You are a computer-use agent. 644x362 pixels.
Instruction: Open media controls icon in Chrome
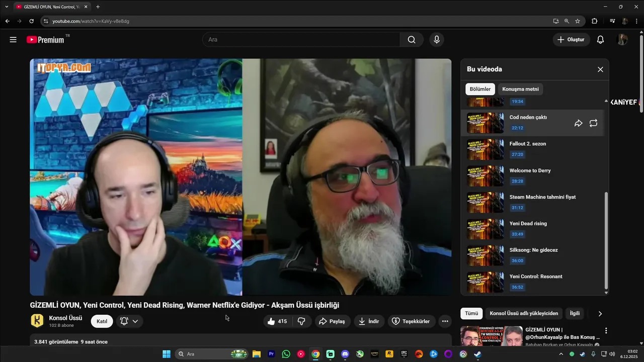(612, 21)
